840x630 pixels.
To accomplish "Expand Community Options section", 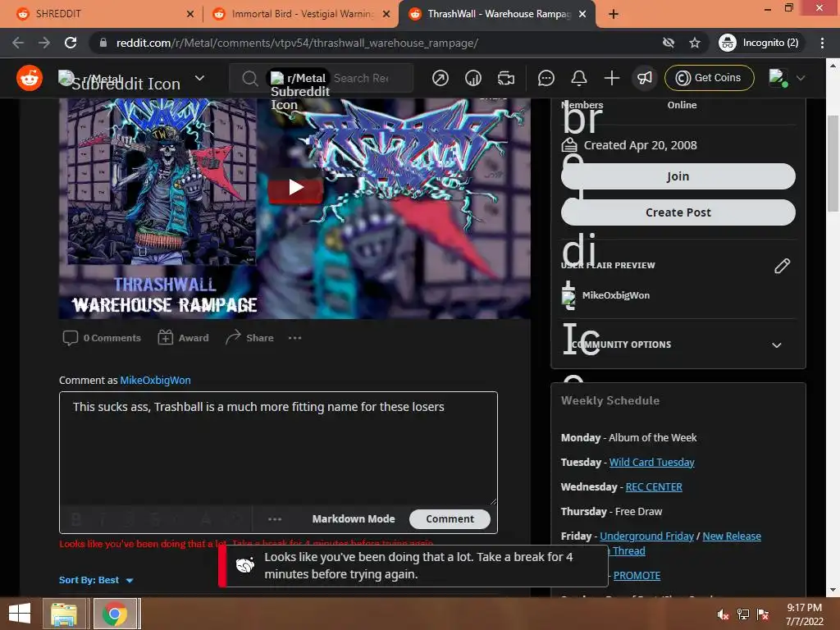I will tap(678, 345).
